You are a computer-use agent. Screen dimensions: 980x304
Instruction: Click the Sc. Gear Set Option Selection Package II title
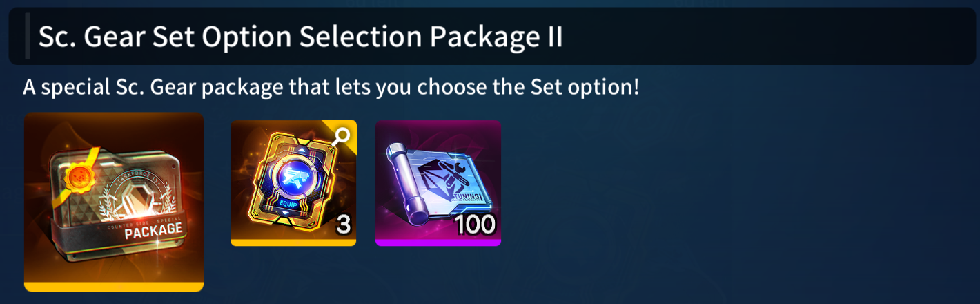point(300,37)
